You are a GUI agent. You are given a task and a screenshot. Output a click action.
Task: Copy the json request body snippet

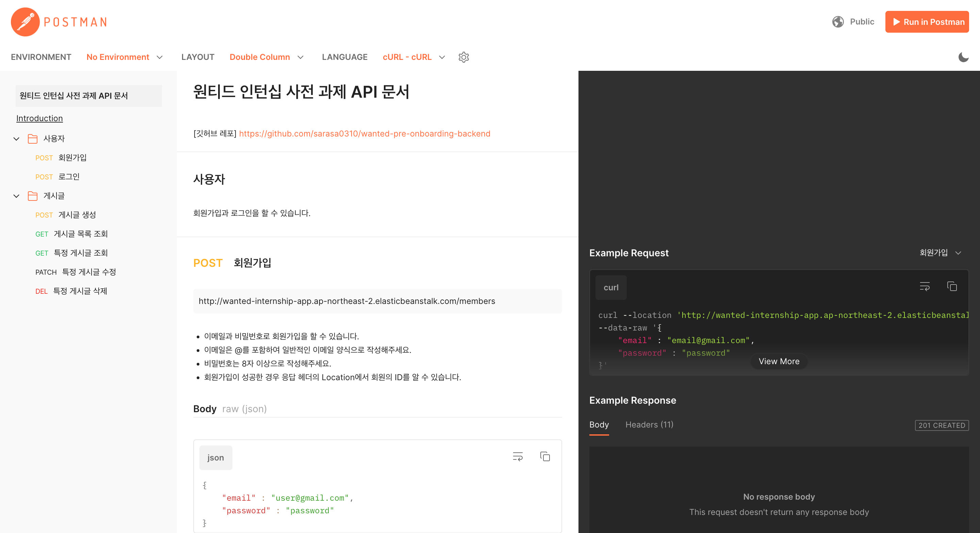click(x=545, y=457)
